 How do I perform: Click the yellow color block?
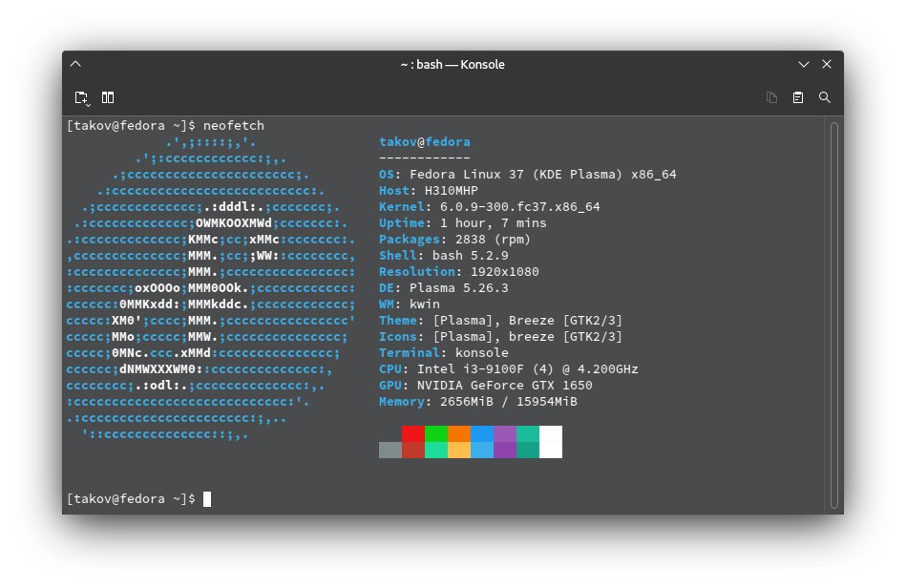tap(459, 450)
